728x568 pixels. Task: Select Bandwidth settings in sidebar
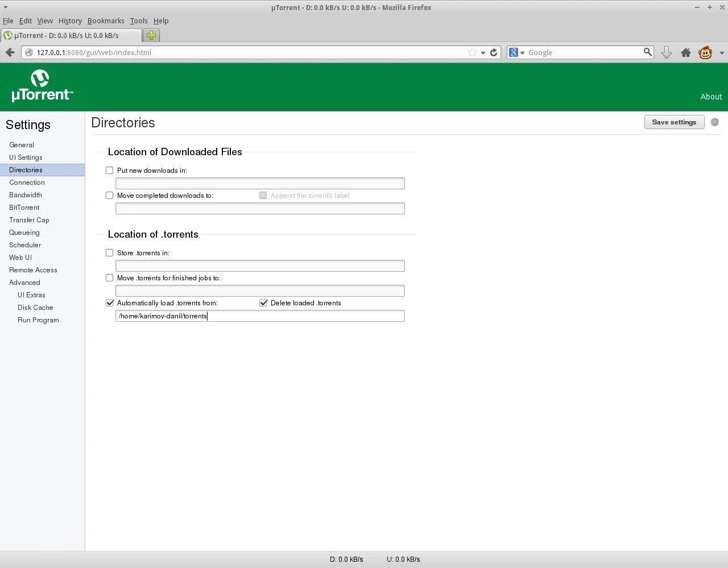tap(26, 195)
